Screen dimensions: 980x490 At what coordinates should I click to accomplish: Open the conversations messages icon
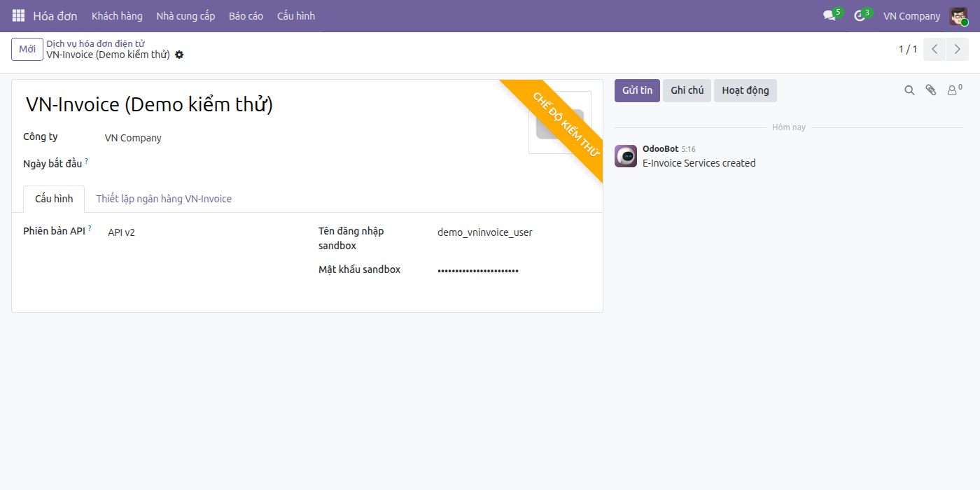click(830, 15)
